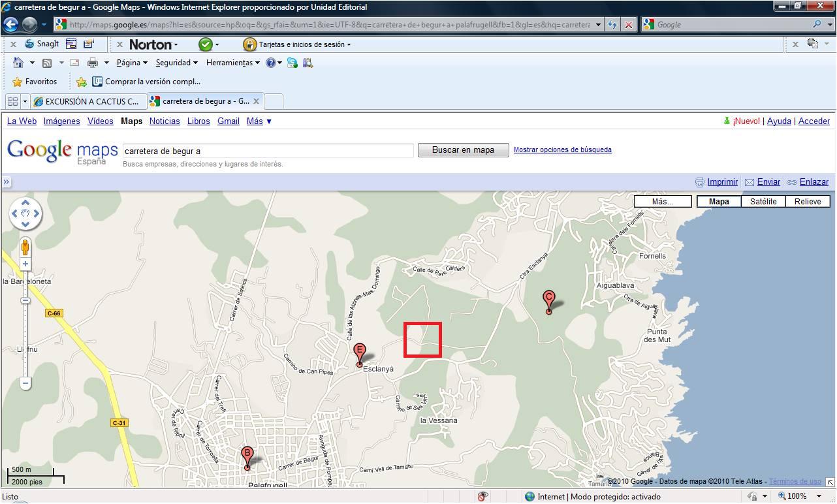Toggle the overview map corner arrow
This screenshot has width=837, height=504.
coord(830,482)
